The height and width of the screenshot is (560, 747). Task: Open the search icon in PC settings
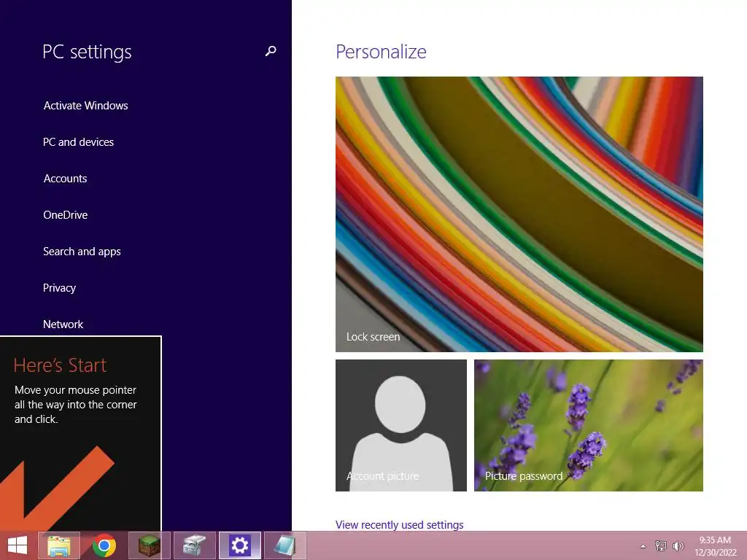(x=271, y=51)
